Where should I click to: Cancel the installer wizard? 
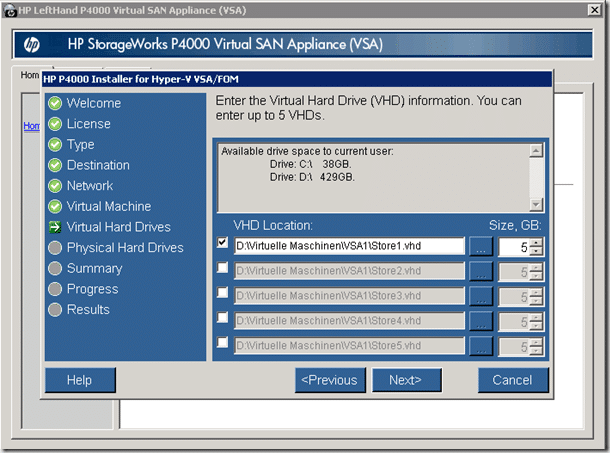click(513, 380)
